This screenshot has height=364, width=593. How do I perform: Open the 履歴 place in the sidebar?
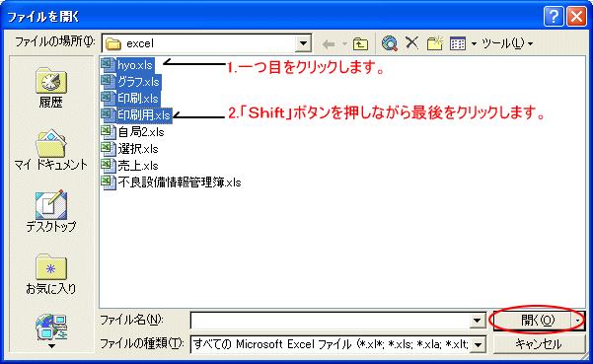50,88
